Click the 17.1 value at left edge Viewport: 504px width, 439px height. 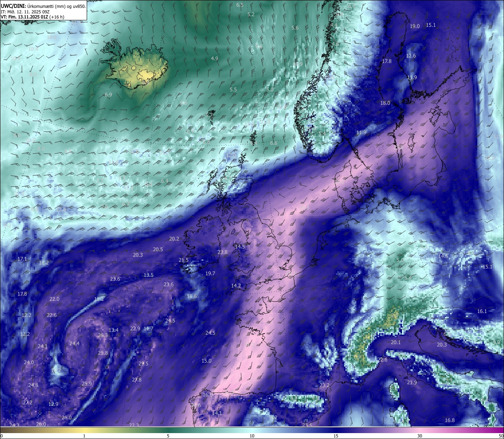click(22, 259)
